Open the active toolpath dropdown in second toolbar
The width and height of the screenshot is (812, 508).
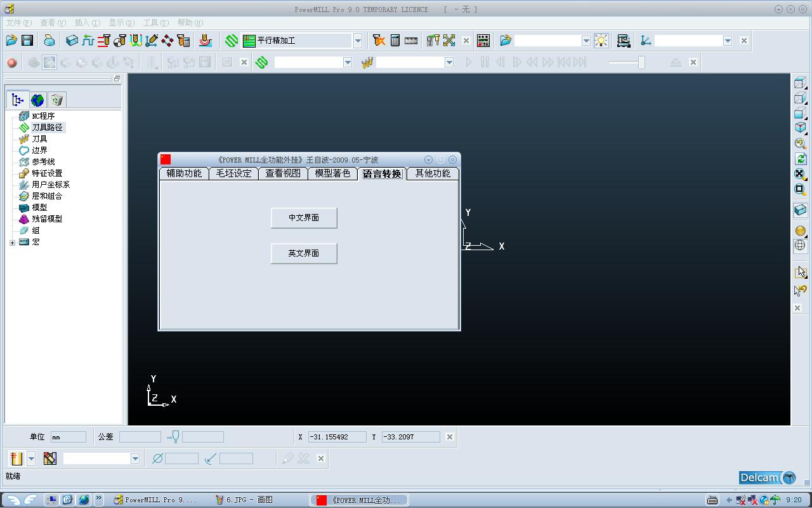(348, 62)
